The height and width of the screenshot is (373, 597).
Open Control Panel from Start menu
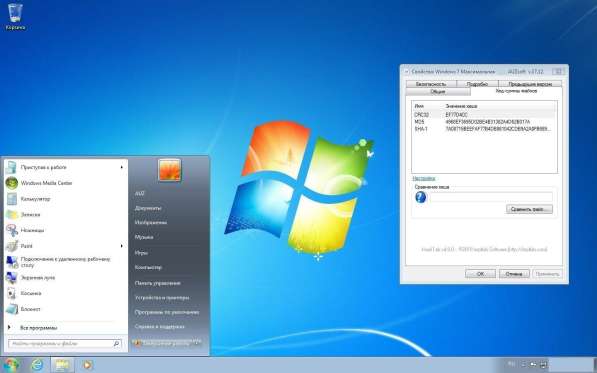coord(158,283)
